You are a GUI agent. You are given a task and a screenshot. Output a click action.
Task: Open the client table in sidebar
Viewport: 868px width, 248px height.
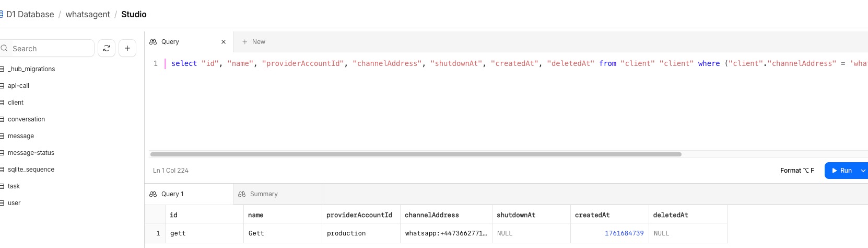(16, 103)
